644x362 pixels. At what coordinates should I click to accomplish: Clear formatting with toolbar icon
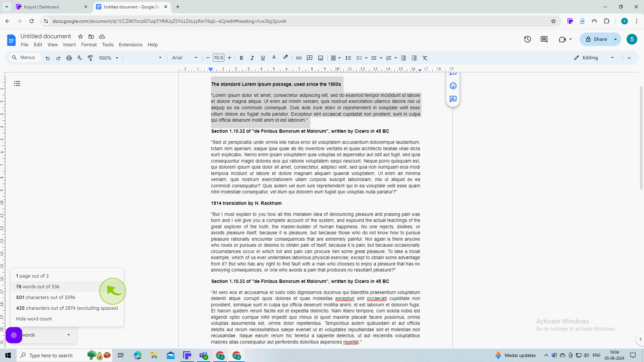(425, 58)
